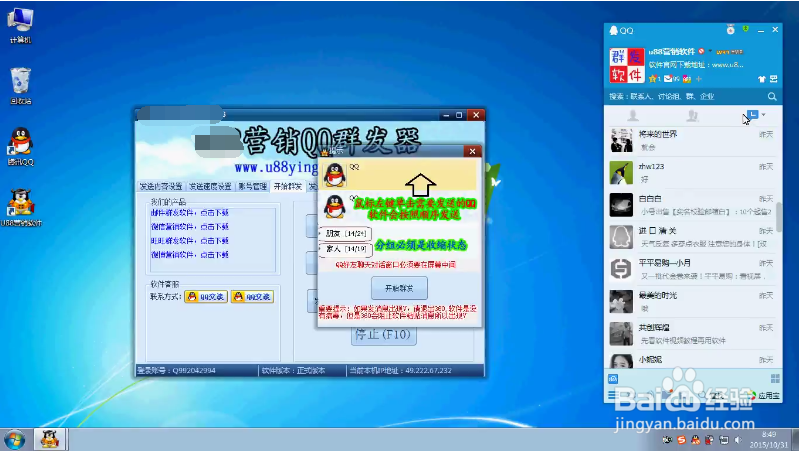Click the Sogou input tray icon
The image size is (800, 452).
pos(682,440)
